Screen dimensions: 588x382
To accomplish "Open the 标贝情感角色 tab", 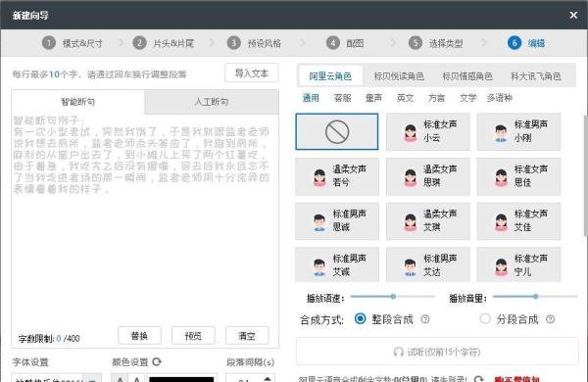I will click(467, 76).
